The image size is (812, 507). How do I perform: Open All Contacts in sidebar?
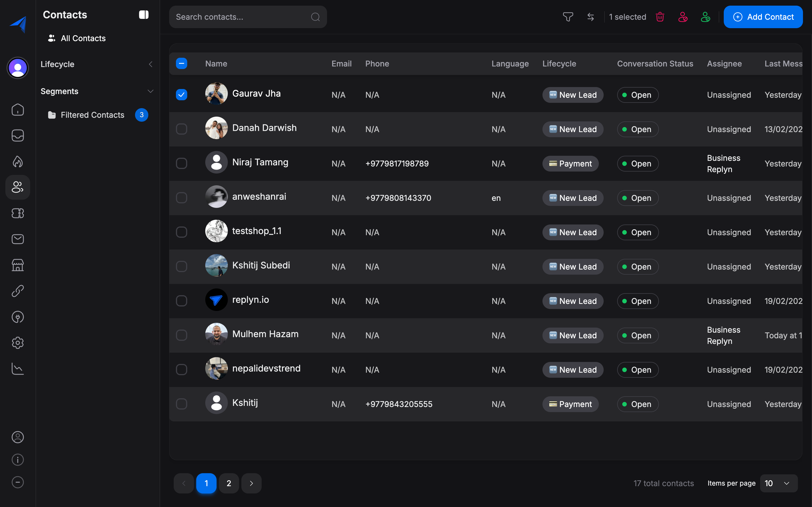point(83,38)
